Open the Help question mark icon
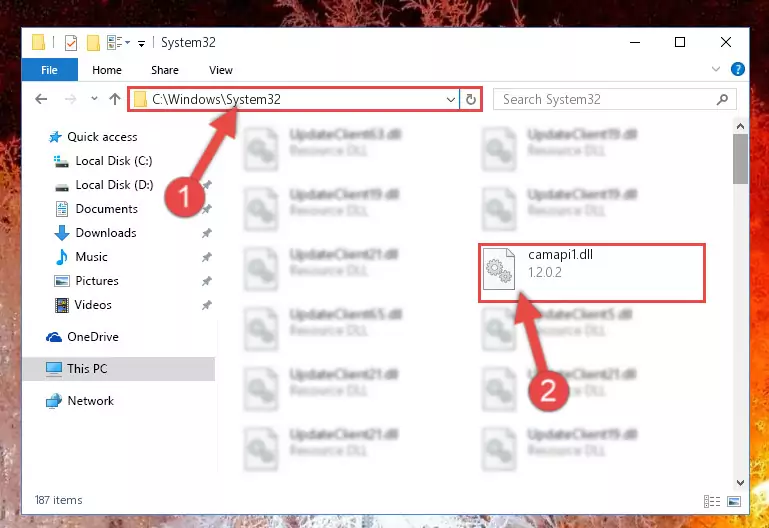The width and height of the screenshot is (769, 528). (x=738, y=69)
